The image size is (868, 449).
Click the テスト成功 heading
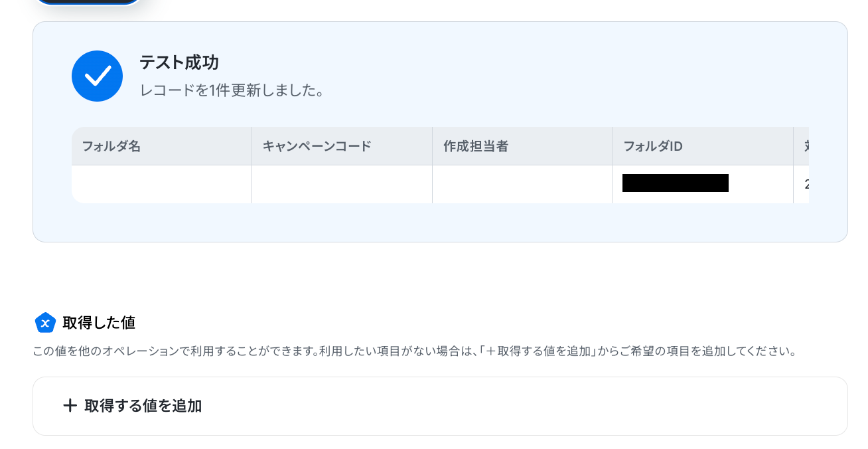(179, 63)
